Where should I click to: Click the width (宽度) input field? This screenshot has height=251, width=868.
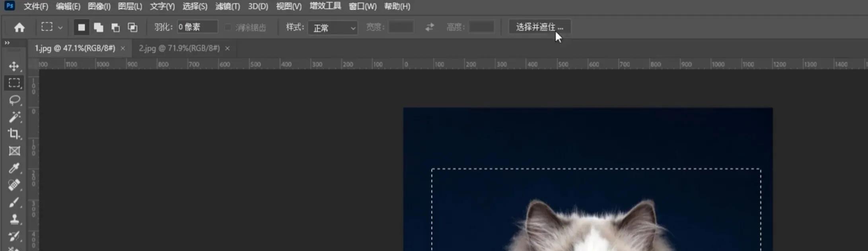point(401,27)
